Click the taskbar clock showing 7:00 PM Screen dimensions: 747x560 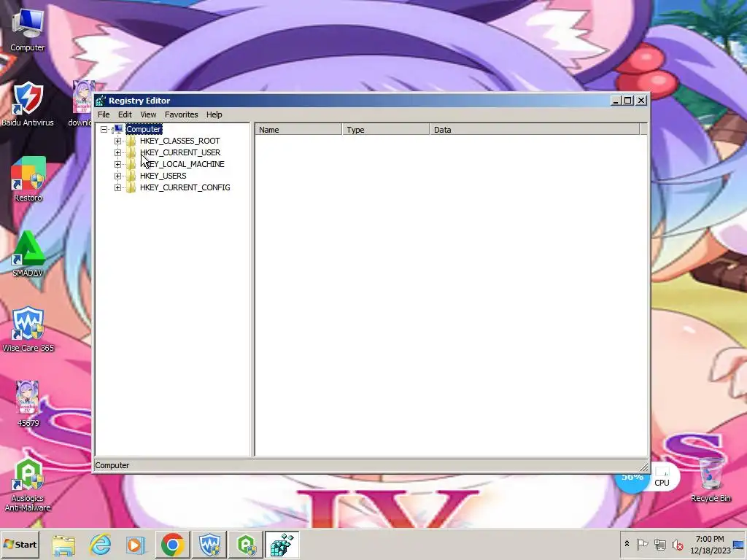coord(710,544)
